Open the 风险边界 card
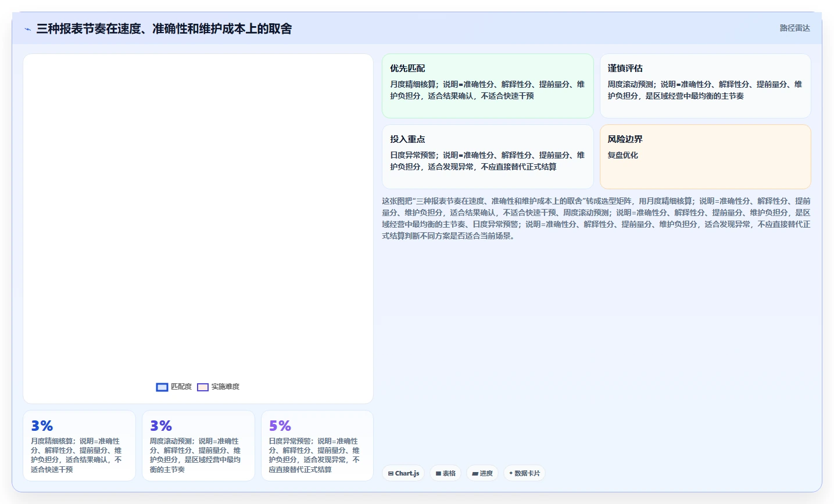The image size is (834, 504). [705, 157]
